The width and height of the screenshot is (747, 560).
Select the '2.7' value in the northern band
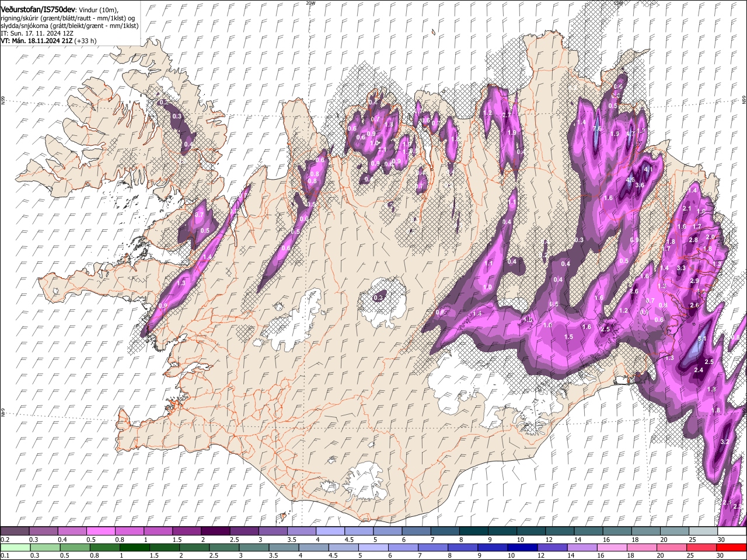pyautogui.click(x=507, y=116)
